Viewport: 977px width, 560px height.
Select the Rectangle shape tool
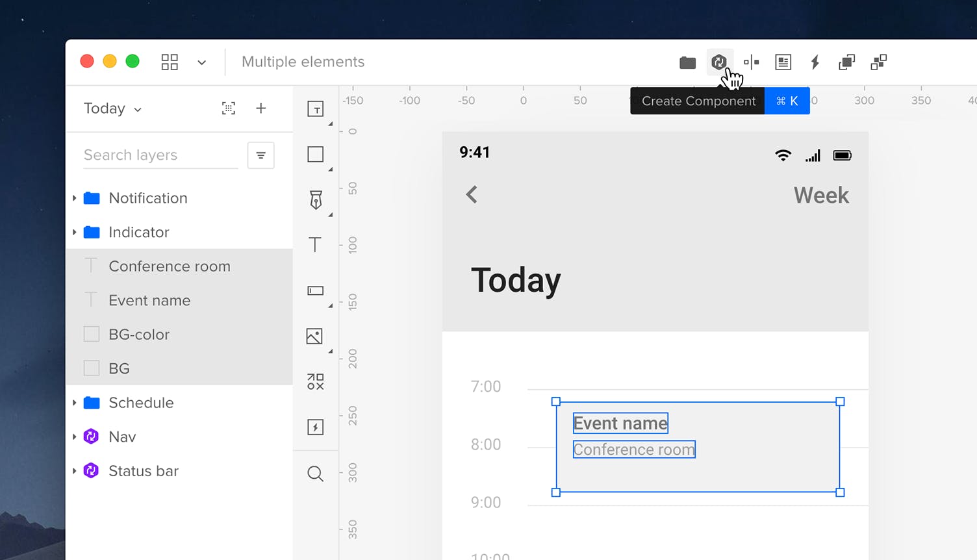coord(316,154)
